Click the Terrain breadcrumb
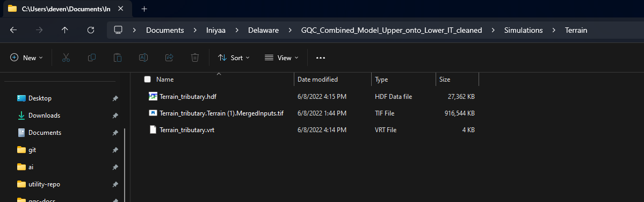This screenshot has height=202, width=644. click(576, 31)
